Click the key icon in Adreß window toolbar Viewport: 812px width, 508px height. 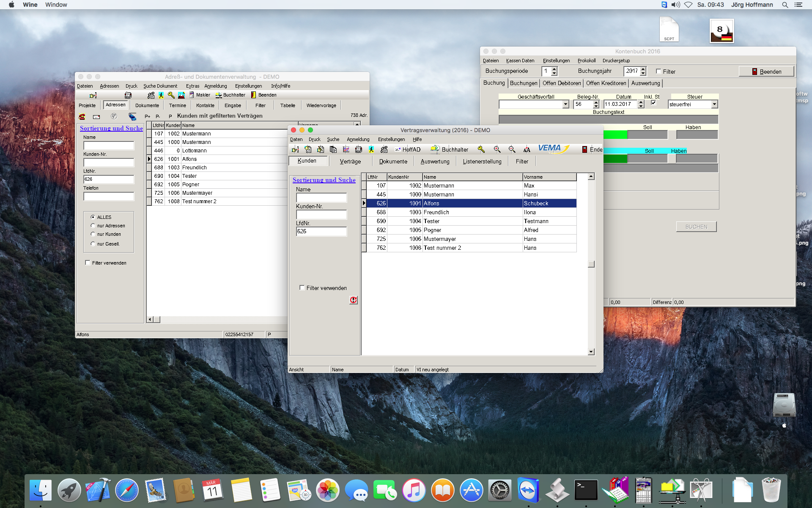point(171,95)
